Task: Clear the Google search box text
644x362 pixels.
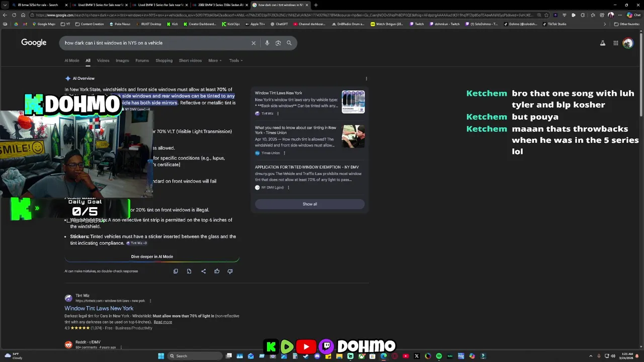Action: (254, 43)
